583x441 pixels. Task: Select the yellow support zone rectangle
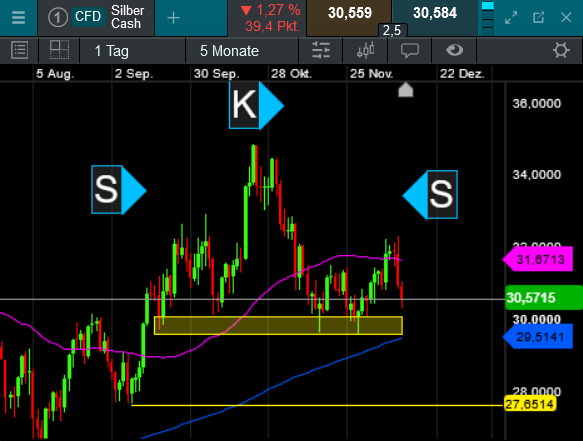[x=278, y=325]
